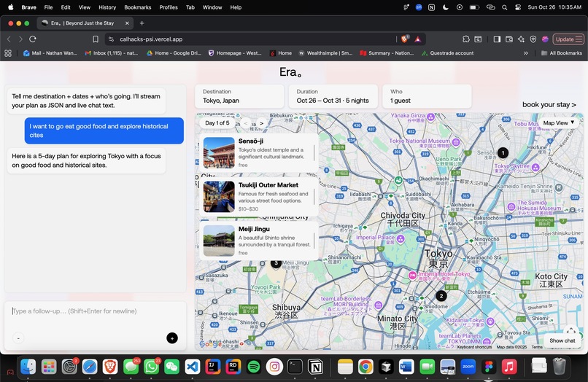588x382 pixels.
Task: Open new tab with plus button
Action: 142,23
